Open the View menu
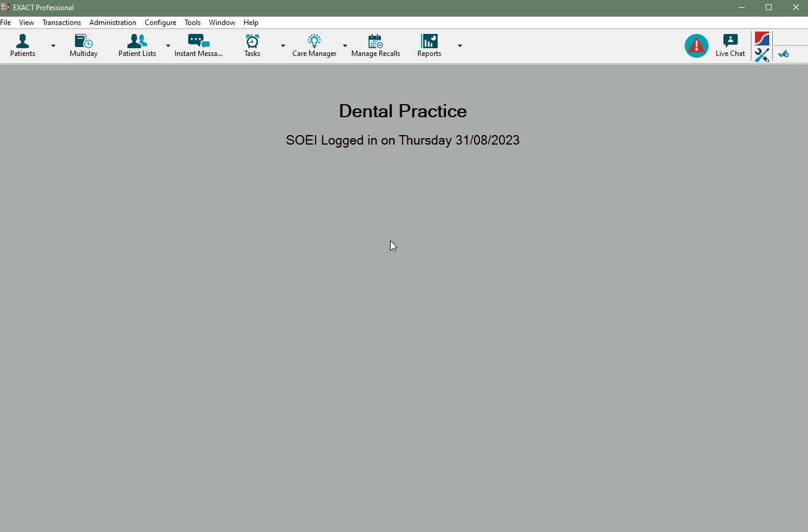The image size is (808, 532). point(26,23)
